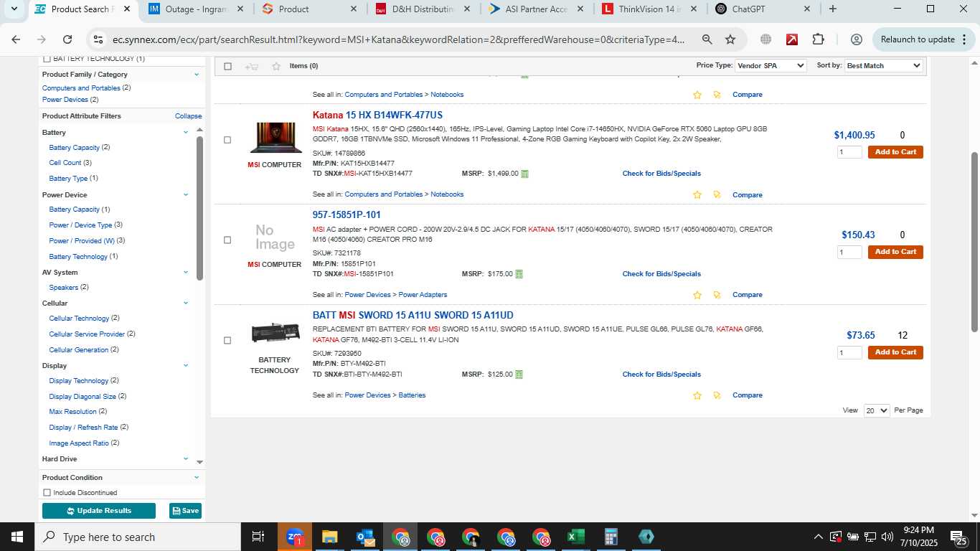The height and width of the screenshot is (551, 980).
Task: Enable Include Discontinued checkbox
Action: point(47,493)
